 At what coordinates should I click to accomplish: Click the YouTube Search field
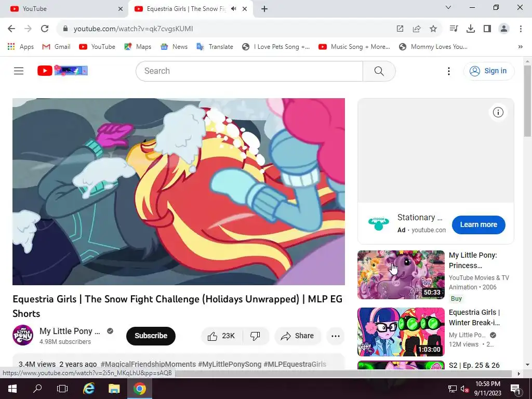pos(249,71)
